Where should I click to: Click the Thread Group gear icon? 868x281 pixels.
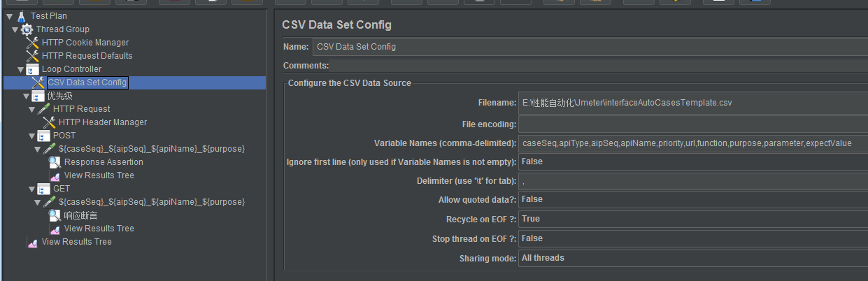point(27,29)
